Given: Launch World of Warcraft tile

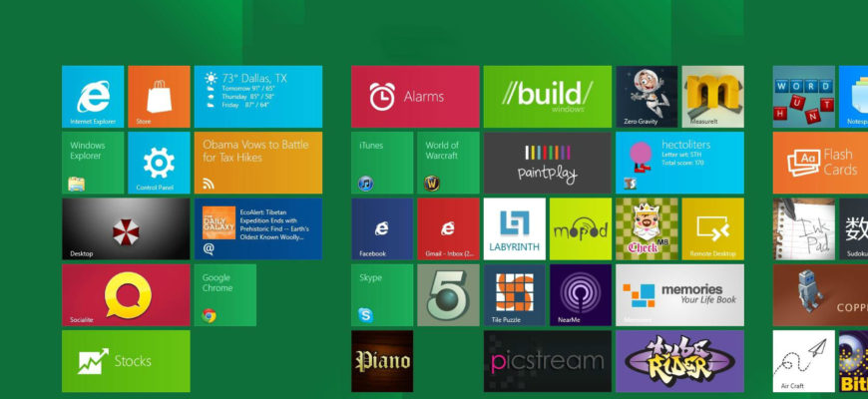Looking at the screenshot, I should click(448, 163).
